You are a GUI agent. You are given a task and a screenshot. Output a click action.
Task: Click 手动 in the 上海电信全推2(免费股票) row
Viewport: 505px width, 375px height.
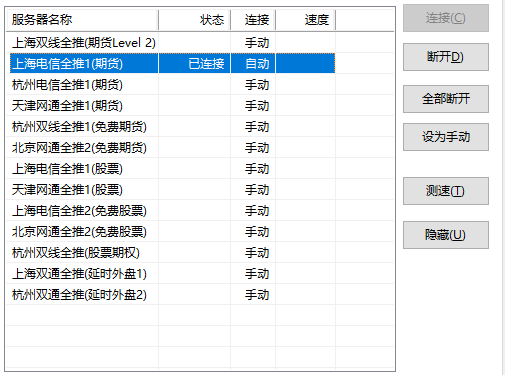click(x=257, y=211)
